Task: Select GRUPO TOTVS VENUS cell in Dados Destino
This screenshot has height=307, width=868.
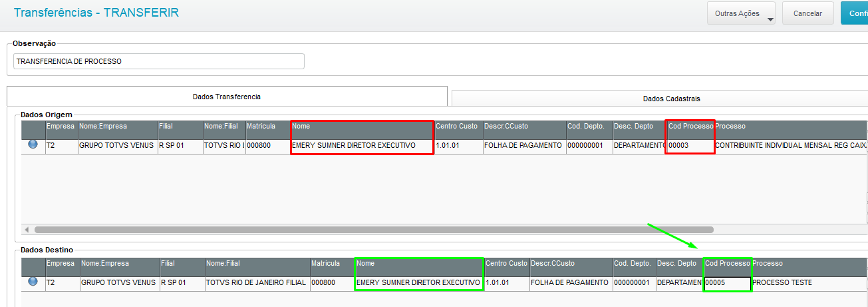Action: pos(119,283)
